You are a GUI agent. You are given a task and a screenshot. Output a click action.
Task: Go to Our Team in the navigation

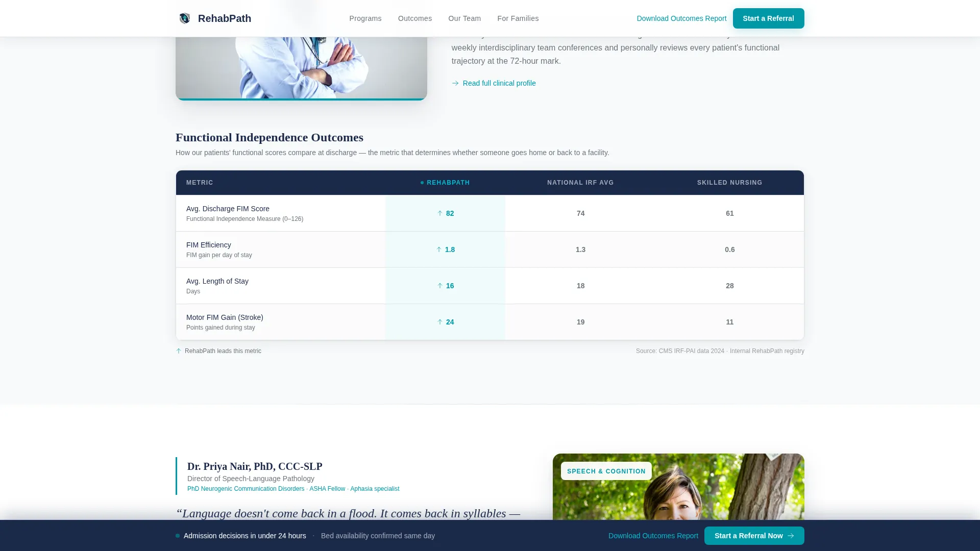(464, 18)
